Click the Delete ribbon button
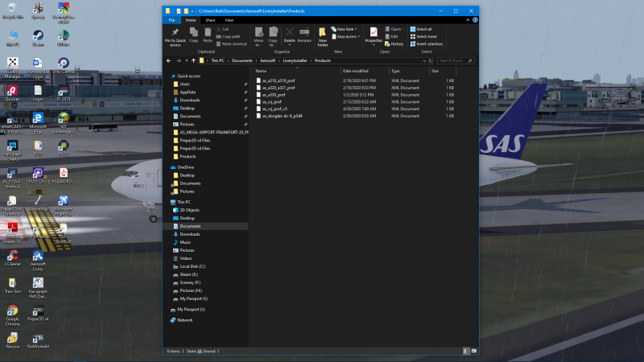This screenshot has width=644, height=362. (290, 36)
